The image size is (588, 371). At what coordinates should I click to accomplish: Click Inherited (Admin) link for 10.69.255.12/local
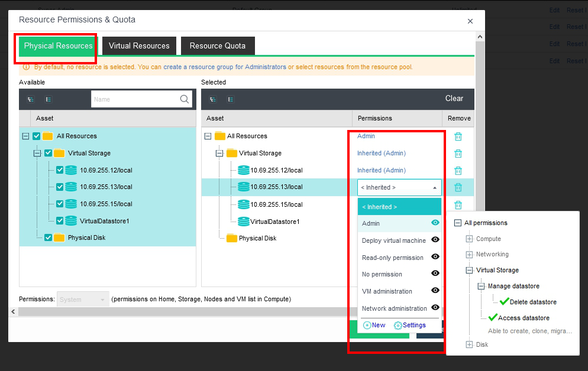382,170
